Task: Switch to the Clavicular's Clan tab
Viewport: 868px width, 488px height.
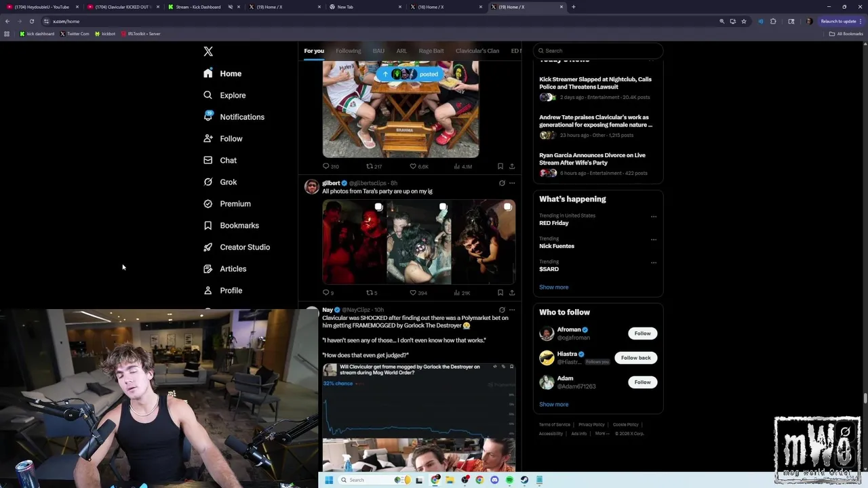Action: [x=477, y=51]
